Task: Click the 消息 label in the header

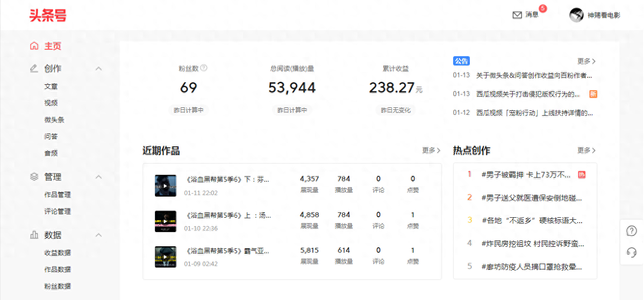Action: point(532,15)
